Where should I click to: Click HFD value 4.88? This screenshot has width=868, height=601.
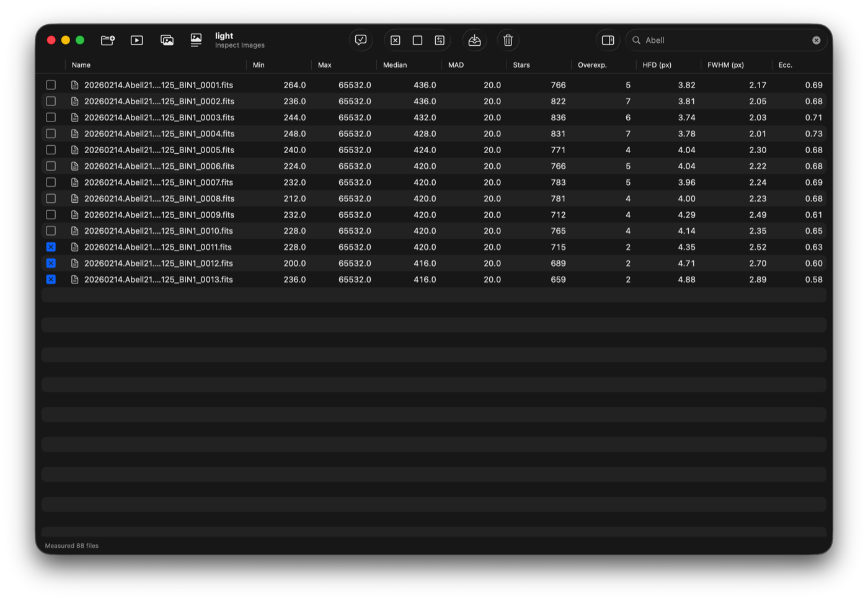(x=686, y=280)
